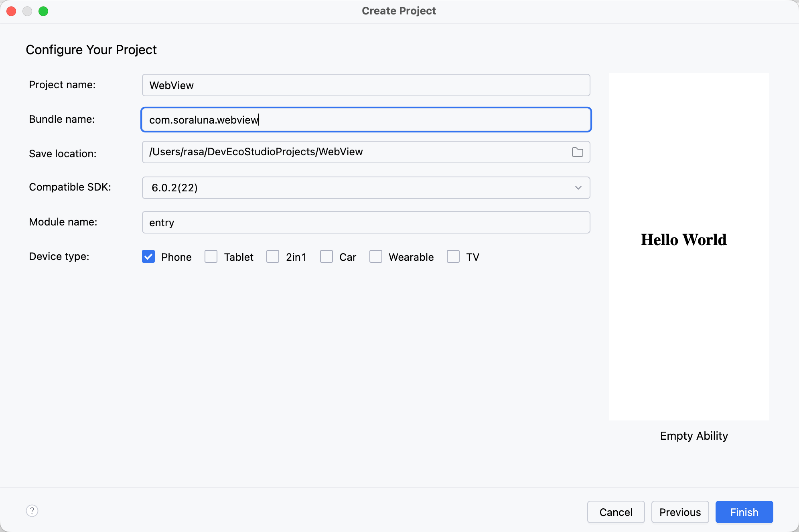Viewport: 799px width, 532px height.
Task: Click the Module name entry field
Action: coord(366,222)
